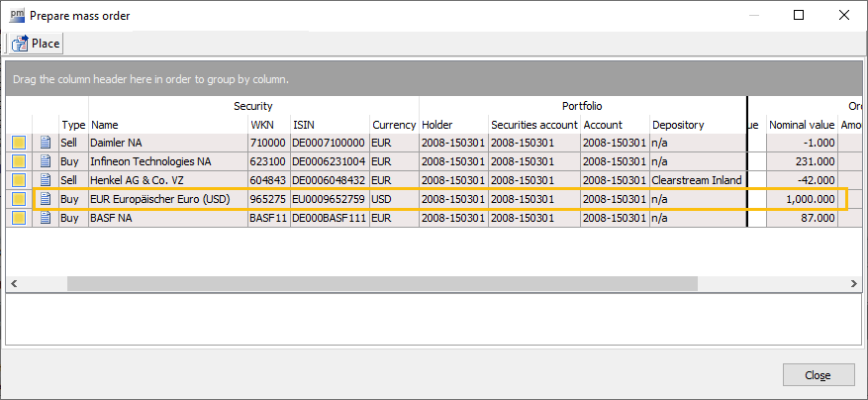Click document icon in Infineon Technologies row
Viewport: 868px width, 400px height.
[x=46, y=161]
